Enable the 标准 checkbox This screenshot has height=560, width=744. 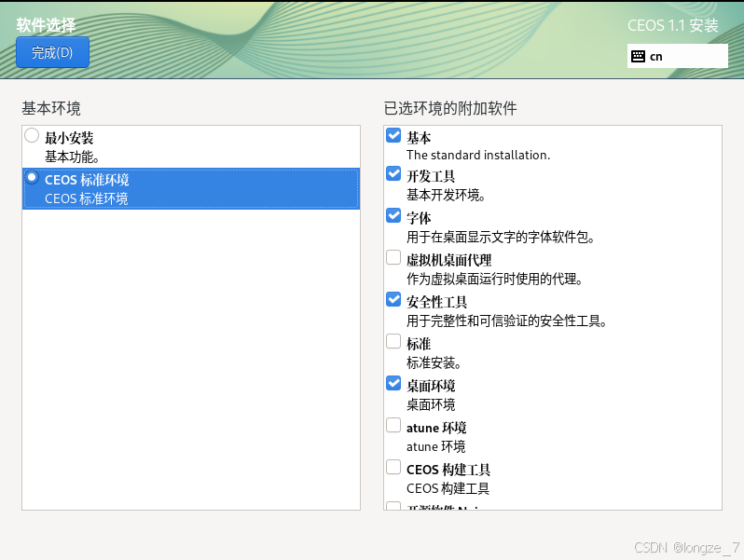pos(393,341)
